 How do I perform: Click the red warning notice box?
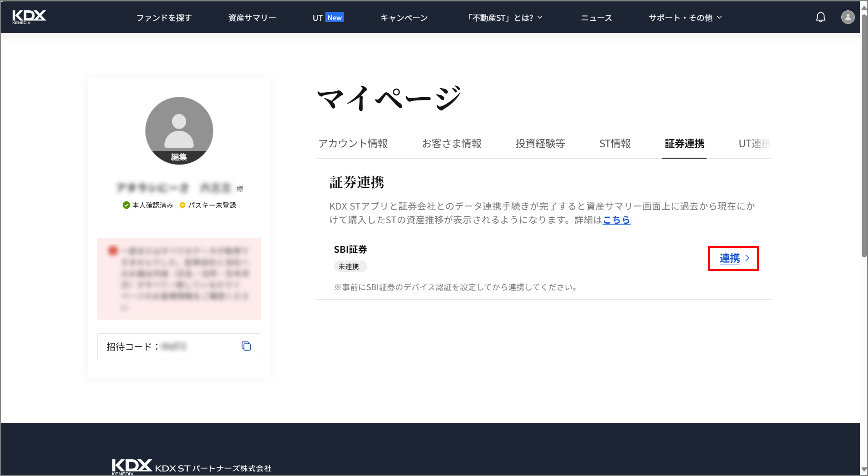[x=179, y=278]
